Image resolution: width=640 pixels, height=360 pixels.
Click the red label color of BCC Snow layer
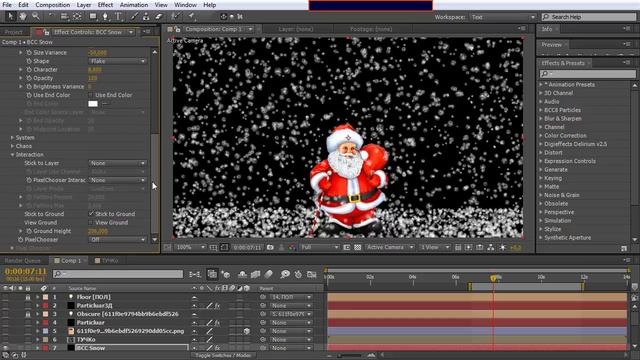pyautogui.click(x=45, y=348)
